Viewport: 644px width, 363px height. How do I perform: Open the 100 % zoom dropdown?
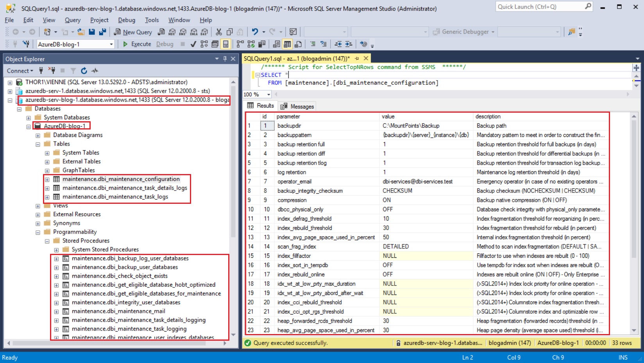268,94
